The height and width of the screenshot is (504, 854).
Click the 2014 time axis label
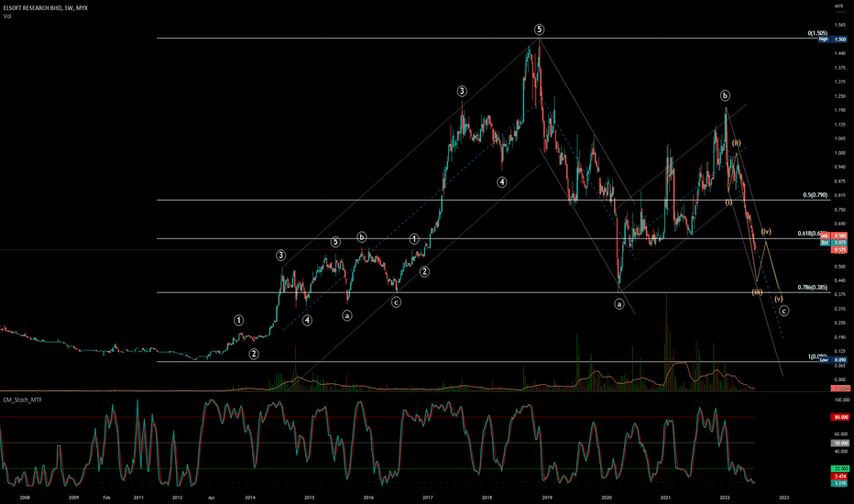pyautogui.click(x=250, y=498)
